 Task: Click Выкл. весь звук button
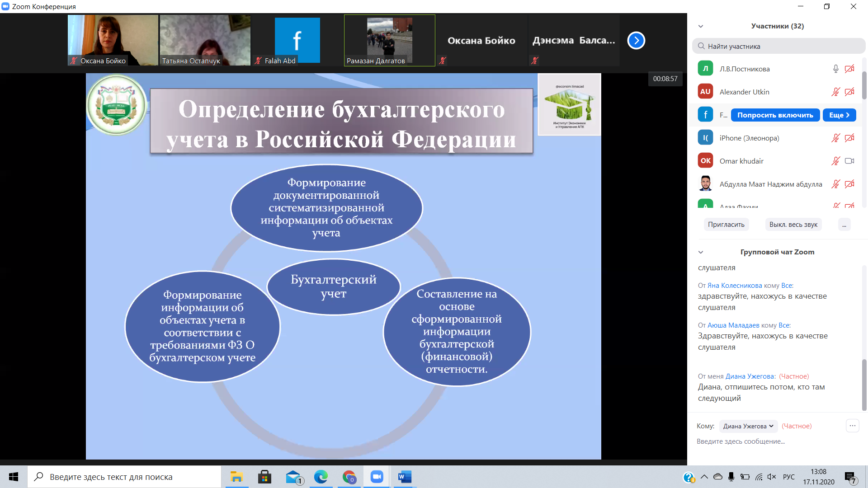pyautogui.click(x=793, y=225)
